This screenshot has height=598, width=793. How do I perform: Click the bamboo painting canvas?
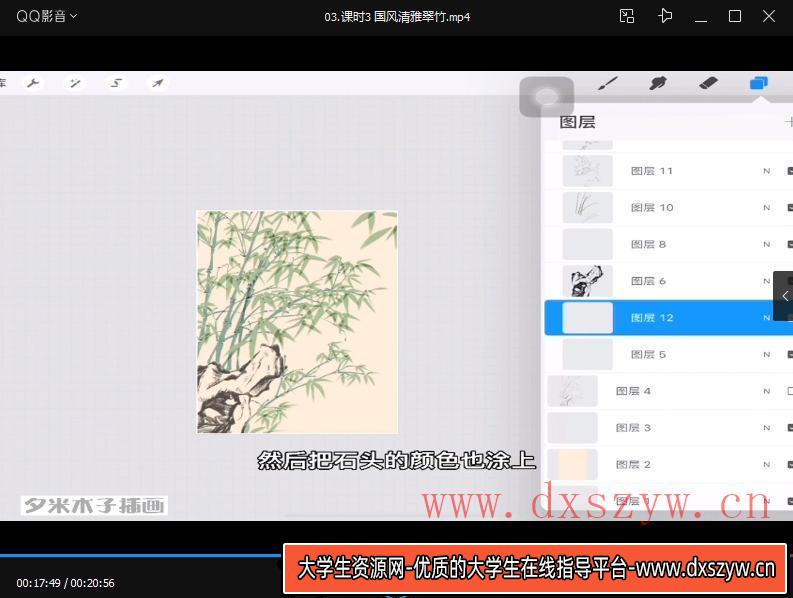(297, 322)
